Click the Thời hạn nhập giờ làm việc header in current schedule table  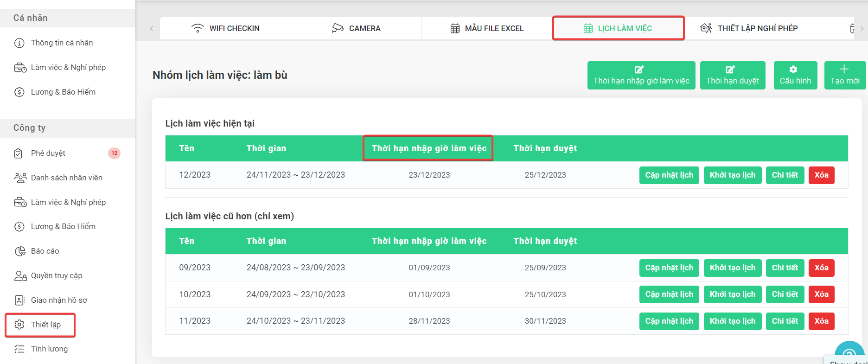[x=429, y=148]
